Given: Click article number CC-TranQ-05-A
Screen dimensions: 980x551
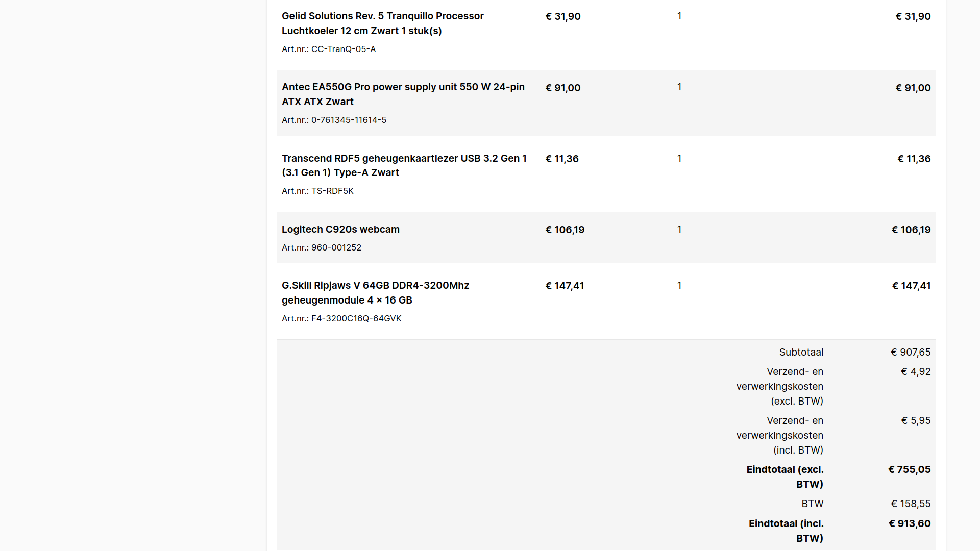Looking at the screenshot, I should (x=343, y=49).
